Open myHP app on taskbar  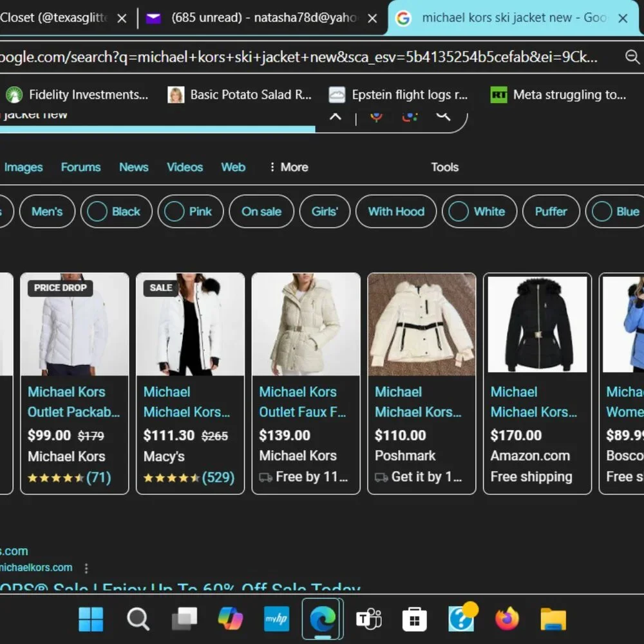(277, 618)
